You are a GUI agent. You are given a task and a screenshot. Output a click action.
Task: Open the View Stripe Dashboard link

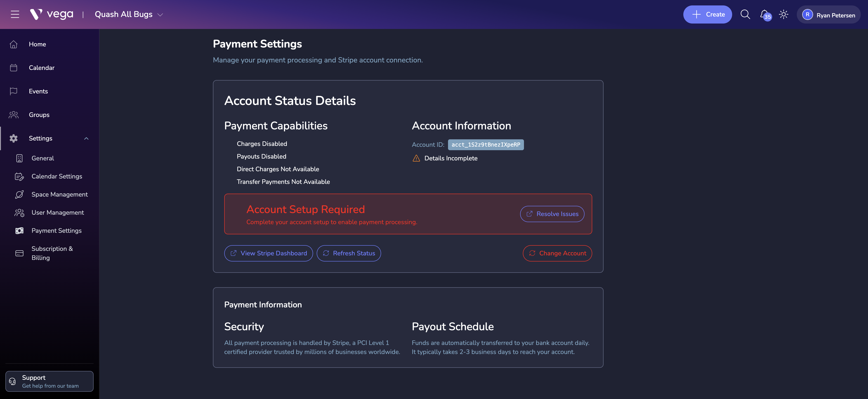tap(268, 253)
